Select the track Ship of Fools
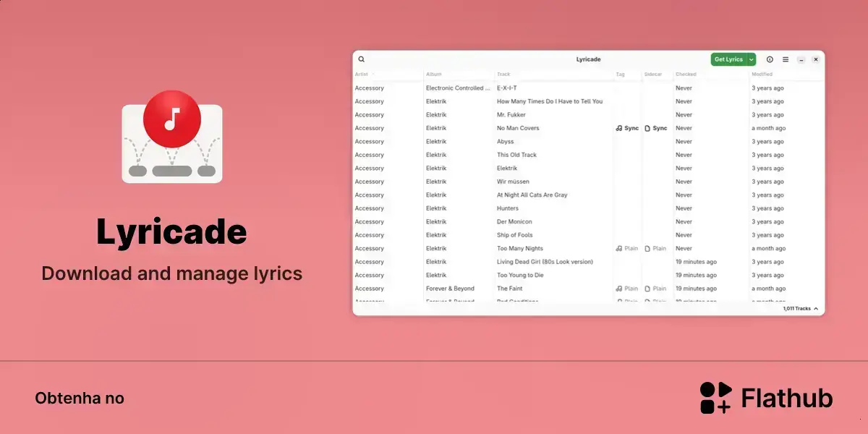The height and width of the screenshot is (434, 868). tap(515, 235)
